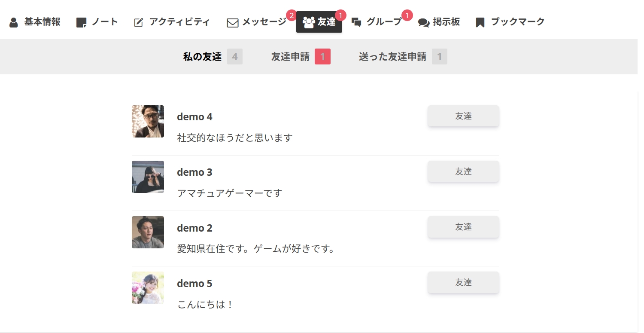Switch to the 友達申請 sub-tab
The image size is (644, 333).
(290, 57)
